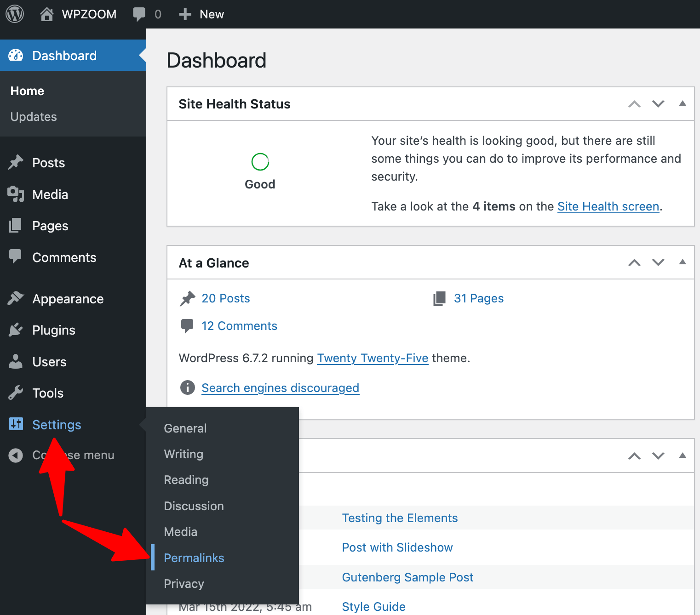Follow the Site Health screen link

[608, 206]
